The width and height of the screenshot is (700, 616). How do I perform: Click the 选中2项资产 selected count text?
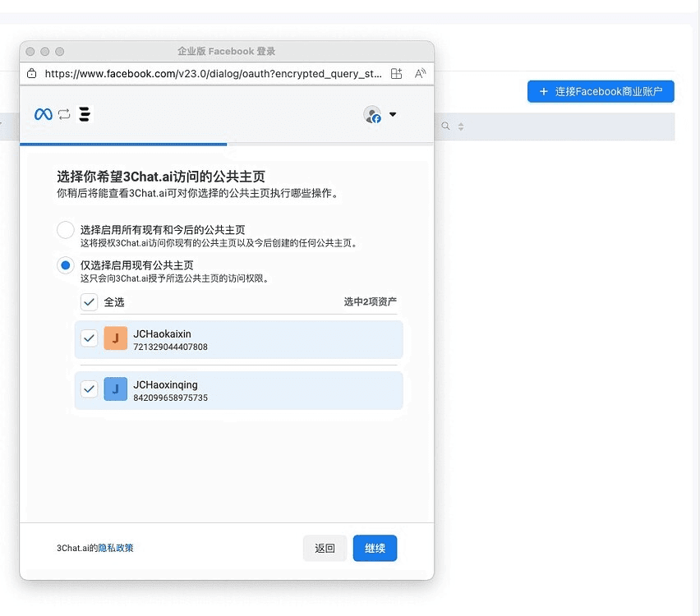click(370, 302)
